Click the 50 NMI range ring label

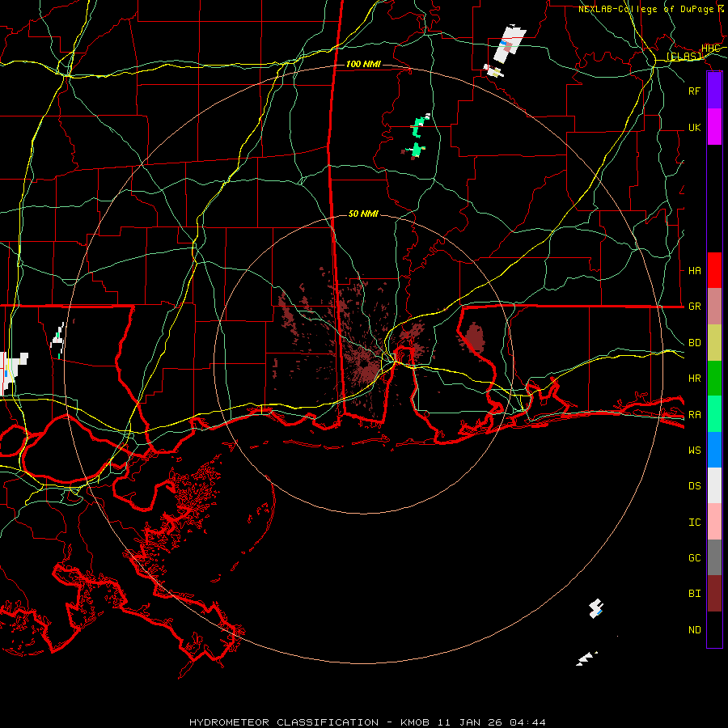(363, 214)
